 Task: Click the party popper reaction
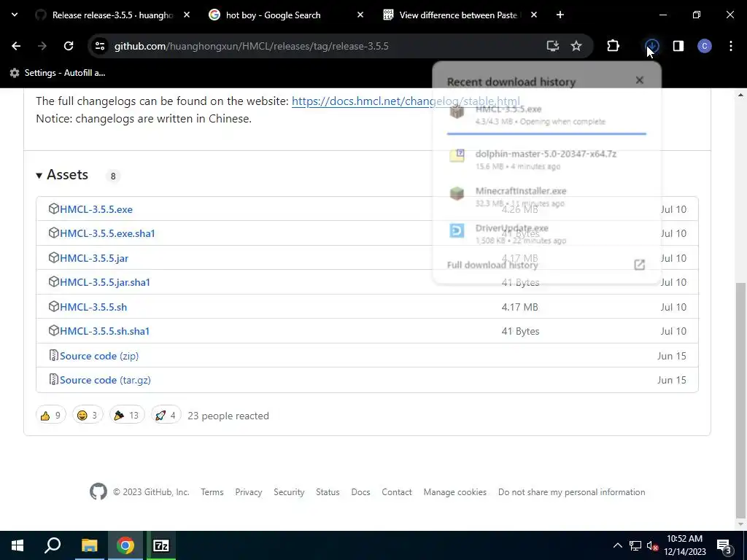point(127,416)
